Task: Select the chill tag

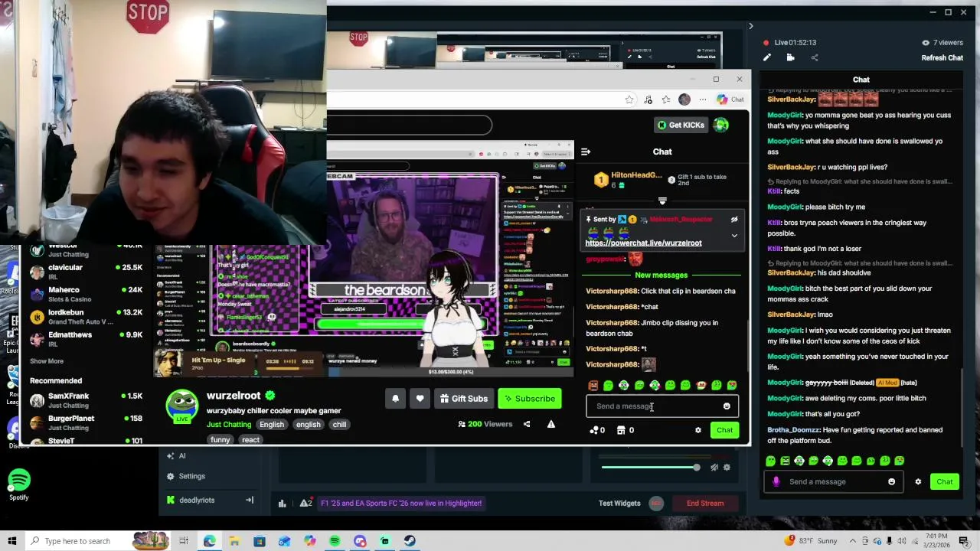Action: pyautogui.click(x=339, y=425)
